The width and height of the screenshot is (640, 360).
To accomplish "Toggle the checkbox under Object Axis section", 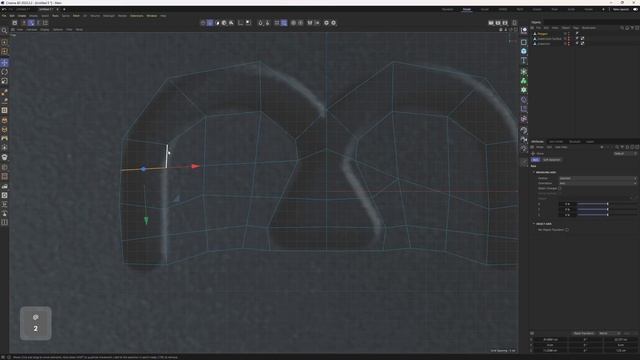I will pyautogui.click(x=567, y=230).
